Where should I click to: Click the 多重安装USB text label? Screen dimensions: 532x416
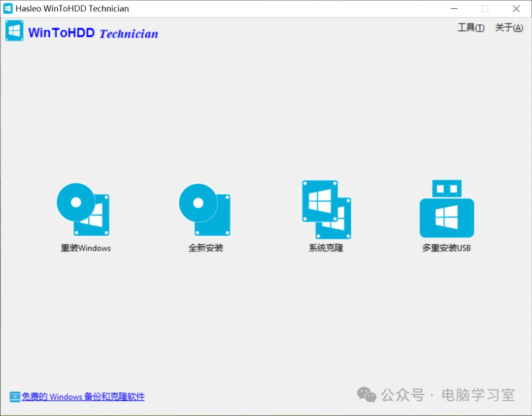(x=446, y=248)
